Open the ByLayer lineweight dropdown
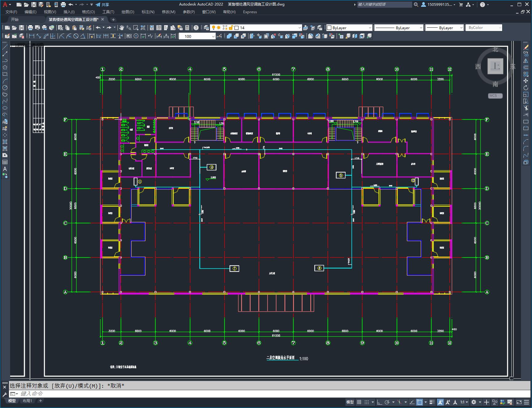Screen dimensions: 532x408 [x=444, y=28]
